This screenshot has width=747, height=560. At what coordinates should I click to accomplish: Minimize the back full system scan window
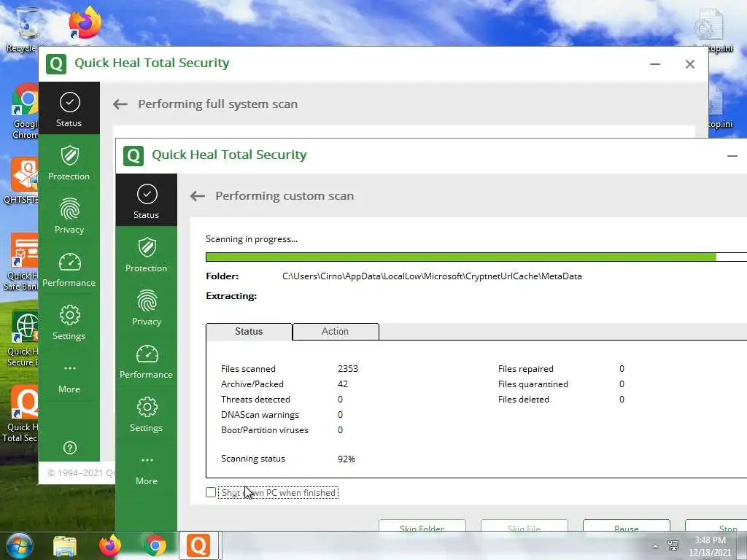655,64
